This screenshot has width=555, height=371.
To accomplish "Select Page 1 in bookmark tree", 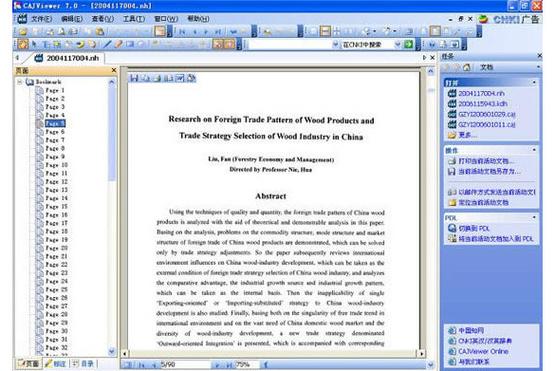I will coord(55,90).
